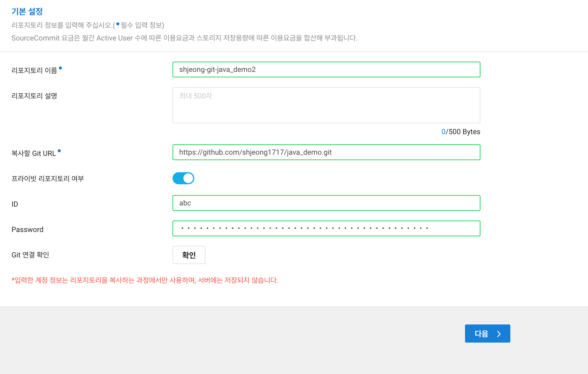Click the Password label text

click(x=27, y=230)
